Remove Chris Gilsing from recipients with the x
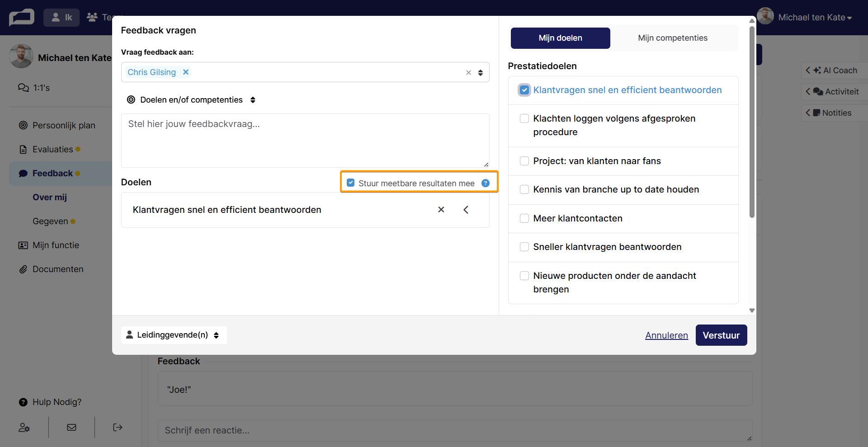Image resolution: width=868 pixels, height=447 pixels. coord(185,72)
